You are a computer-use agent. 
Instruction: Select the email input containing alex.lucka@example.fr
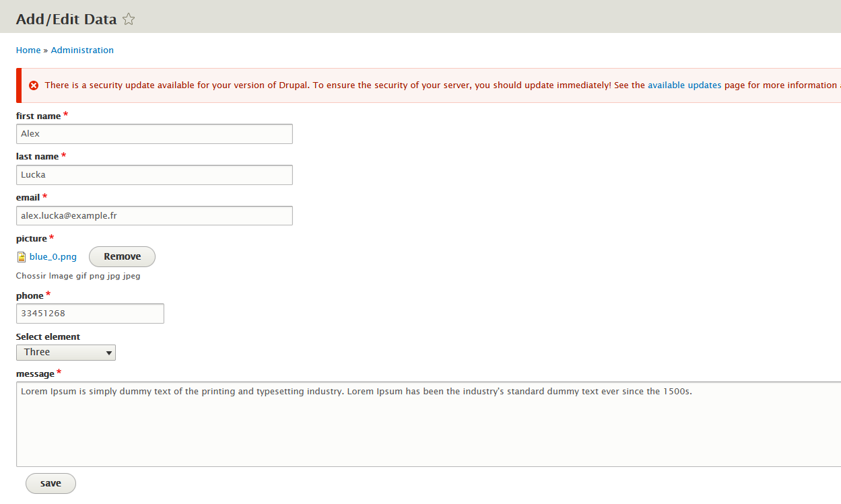154,215
